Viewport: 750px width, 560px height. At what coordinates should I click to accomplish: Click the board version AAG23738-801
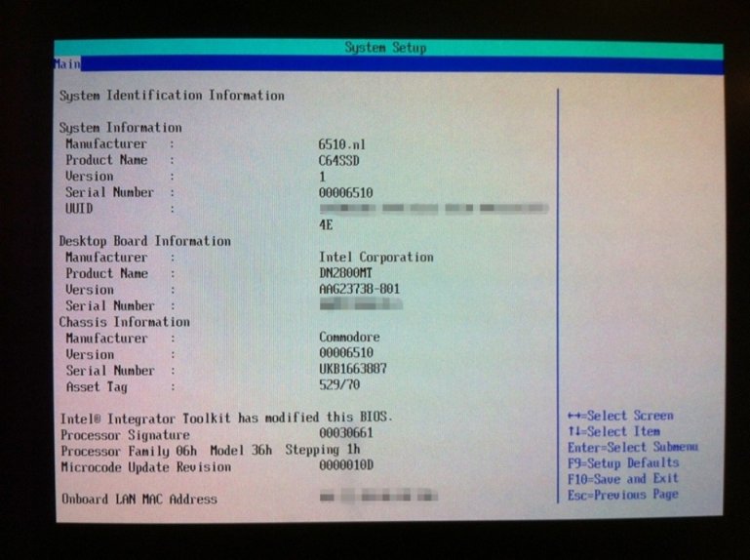[x=359, y=290]
